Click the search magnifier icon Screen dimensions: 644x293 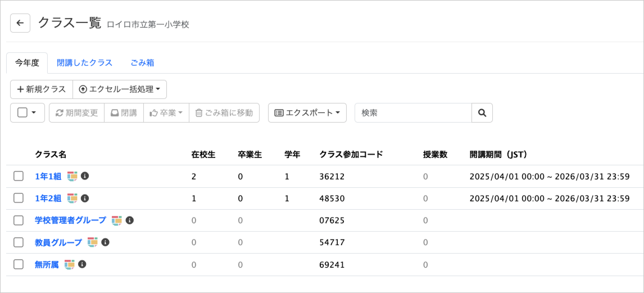pos(482,113)
